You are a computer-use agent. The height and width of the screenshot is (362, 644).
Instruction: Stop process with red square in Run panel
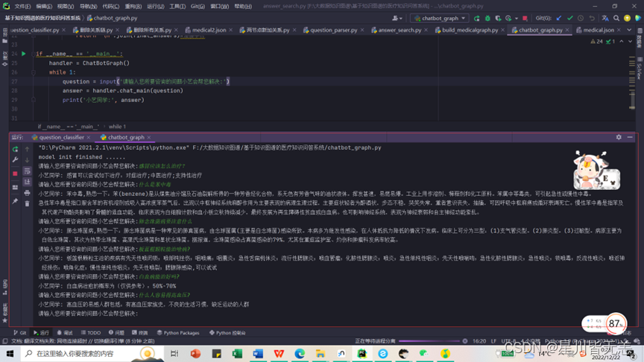pos(15,174)
